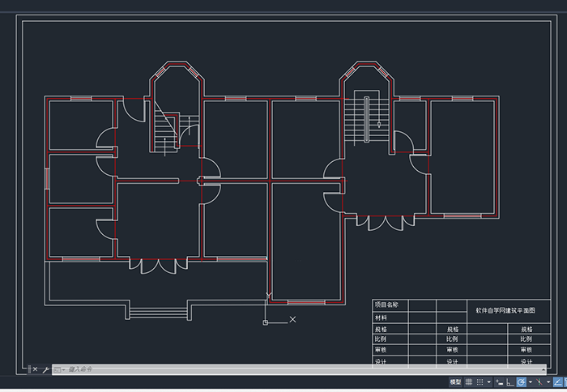Open recent commands dropdown in command line
Screen dimensions: 567x392
click(x=59, y=369)
